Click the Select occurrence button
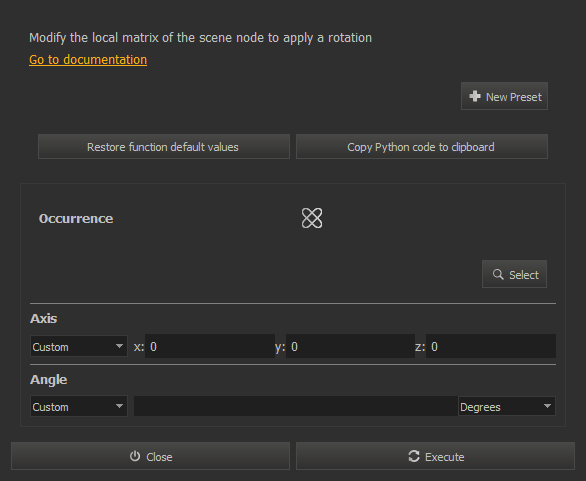This screenshot has height=481, width=586. 514,274
